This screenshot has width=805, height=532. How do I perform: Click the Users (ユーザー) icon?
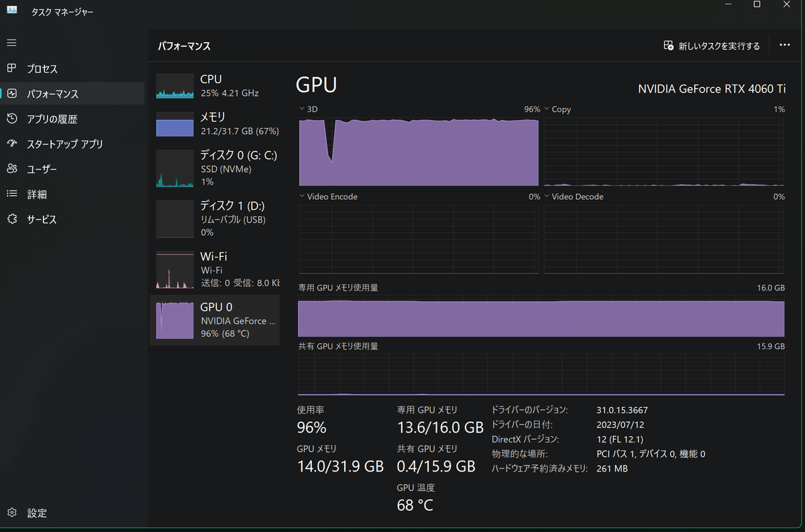click(11, 169)
